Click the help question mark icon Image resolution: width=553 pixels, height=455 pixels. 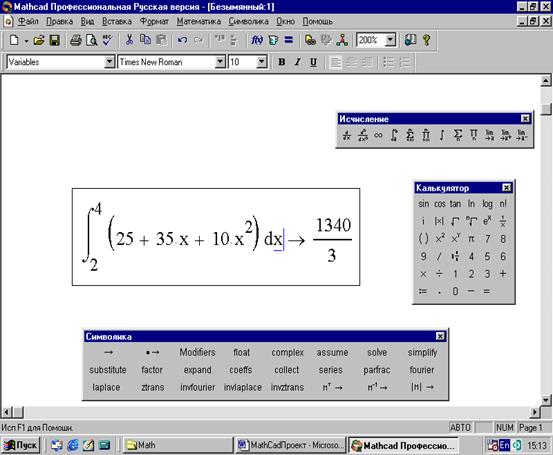(426, 40)
